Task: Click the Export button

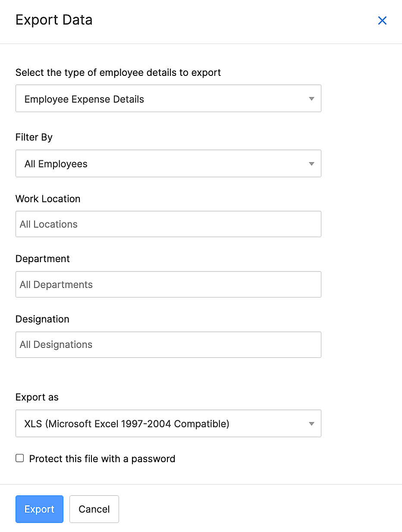Action: pyautogui.click(x=39, y=509)
